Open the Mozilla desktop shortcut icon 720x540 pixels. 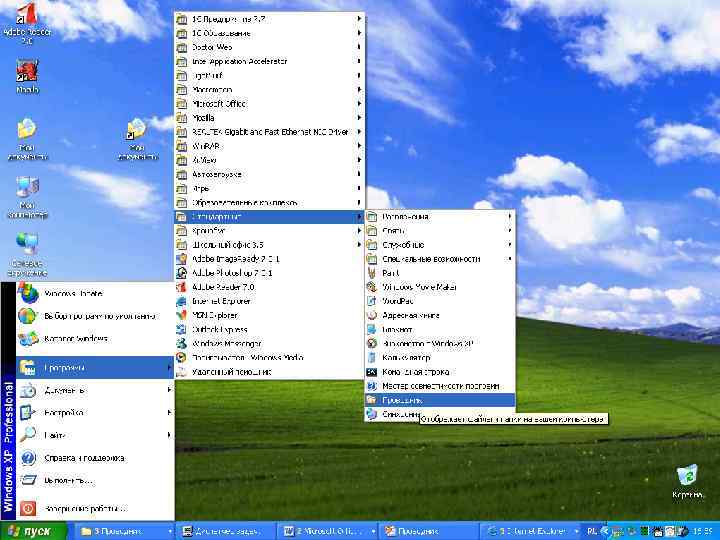click(27, 76)
